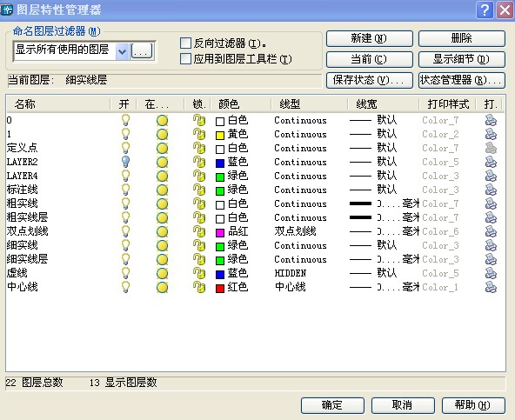Screen dimensions: 515x420
Task: Toggle the plot printer icon for 粗实线
Action: (x=491, y=203)
